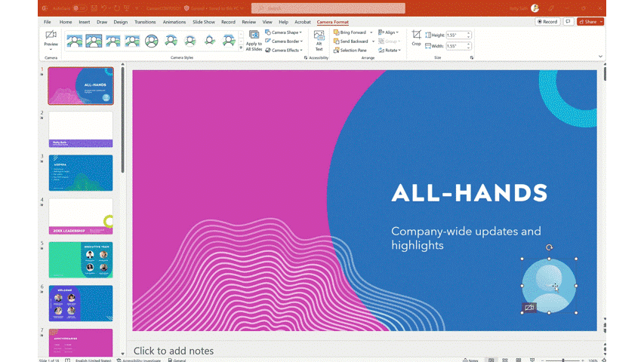Viewport: 644px width, 362px height.
Task: Switch to the Slide Show tab
Action: (x=204, y=22)
